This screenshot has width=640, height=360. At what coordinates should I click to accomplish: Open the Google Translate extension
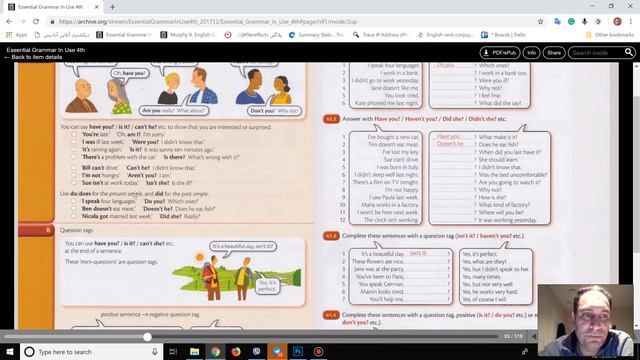557,22
